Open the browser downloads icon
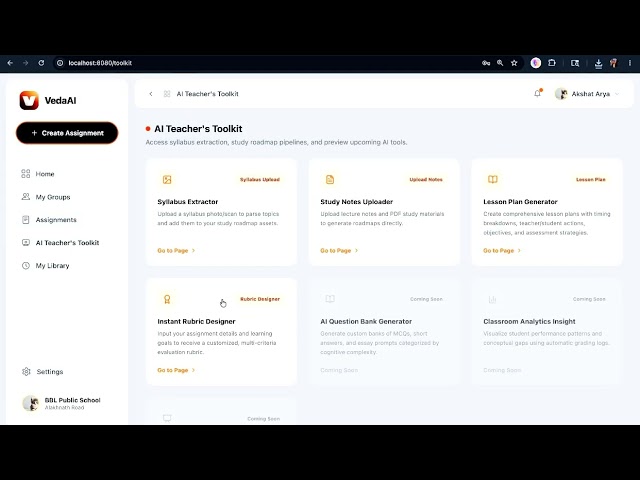Image resolution: width=640 pixels, height=480 pixels. pos(598,63)
